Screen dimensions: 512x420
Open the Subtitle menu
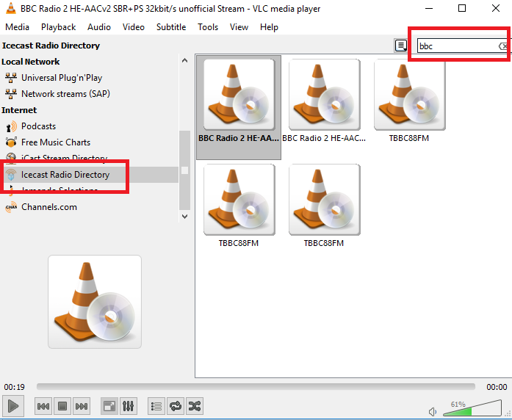click(171, 27)
